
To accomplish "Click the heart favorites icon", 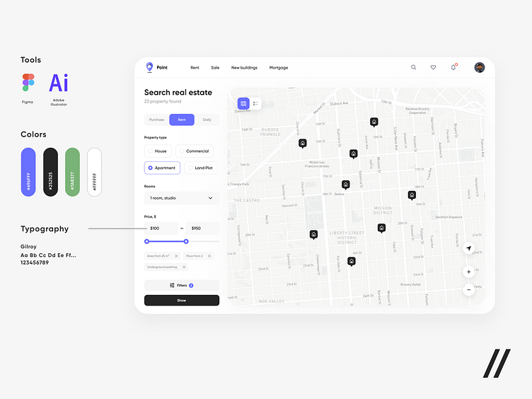I will click(433, 68).
